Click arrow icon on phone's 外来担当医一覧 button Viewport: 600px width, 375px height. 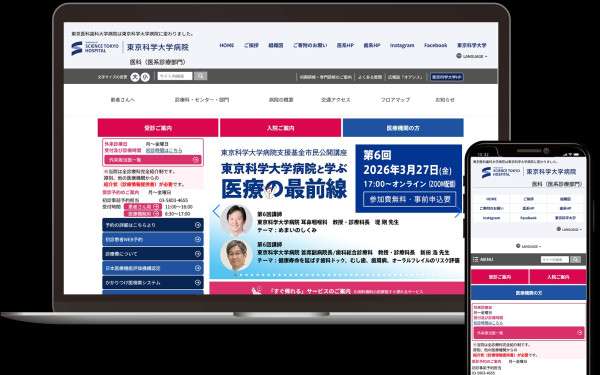pyautogui.click(x=580, y=333)
